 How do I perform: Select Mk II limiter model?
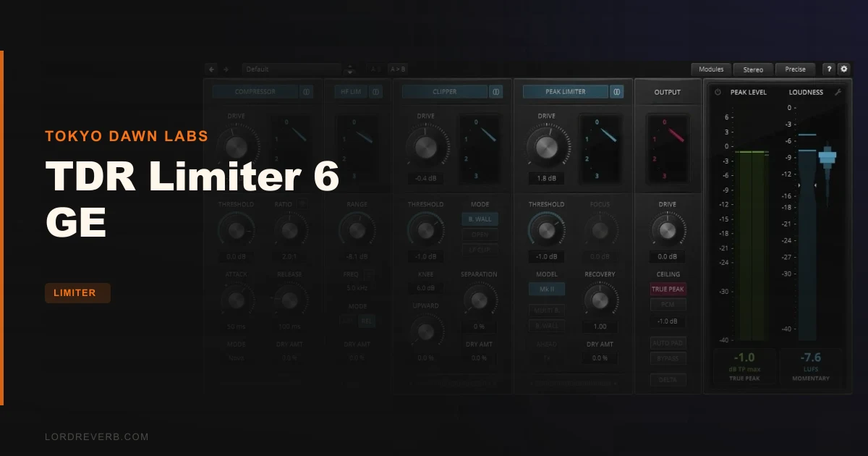(x=547, y=289)
